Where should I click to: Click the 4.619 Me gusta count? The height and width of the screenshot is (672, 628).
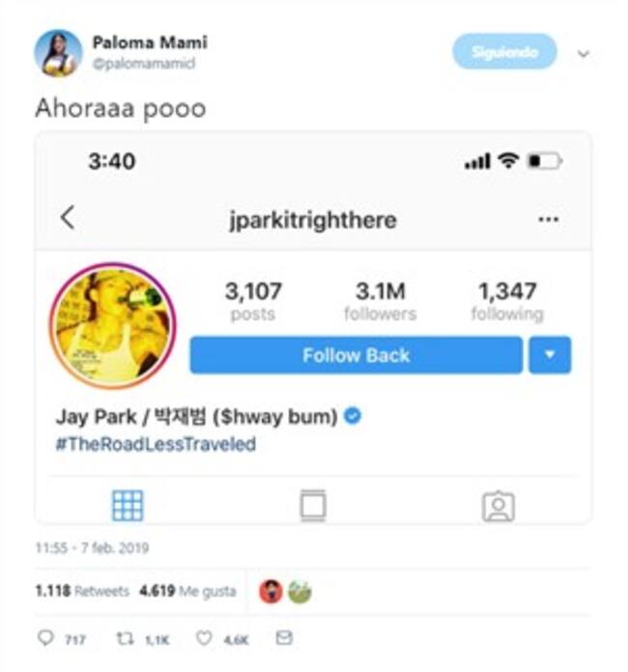click(187, 592)
